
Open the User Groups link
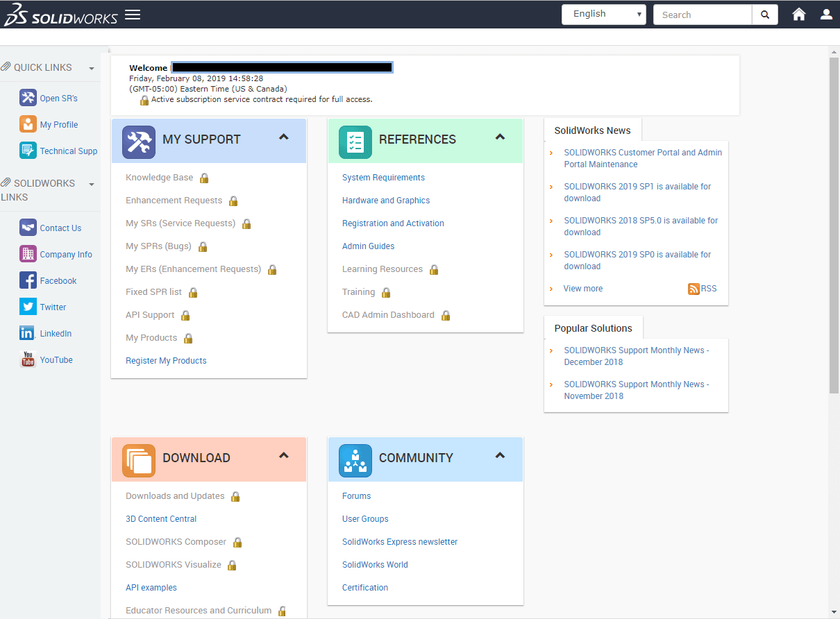pyautogui.click(x=365, y=519)
